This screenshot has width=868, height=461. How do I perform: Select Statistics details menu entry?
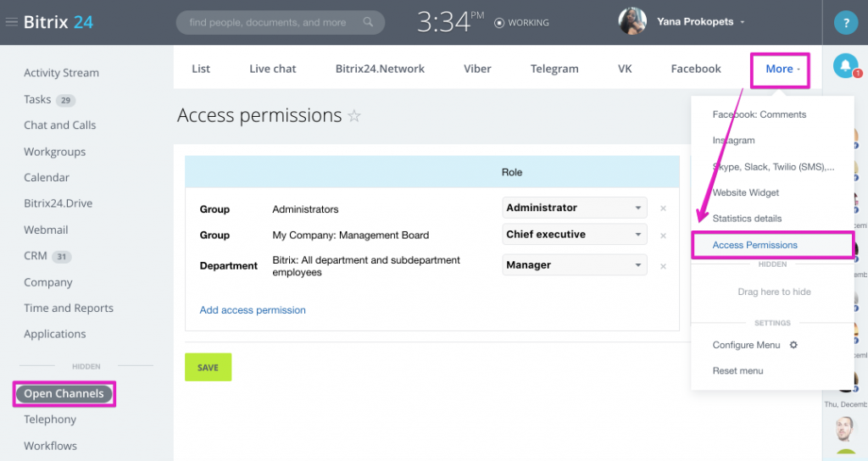tap(747, 219)
